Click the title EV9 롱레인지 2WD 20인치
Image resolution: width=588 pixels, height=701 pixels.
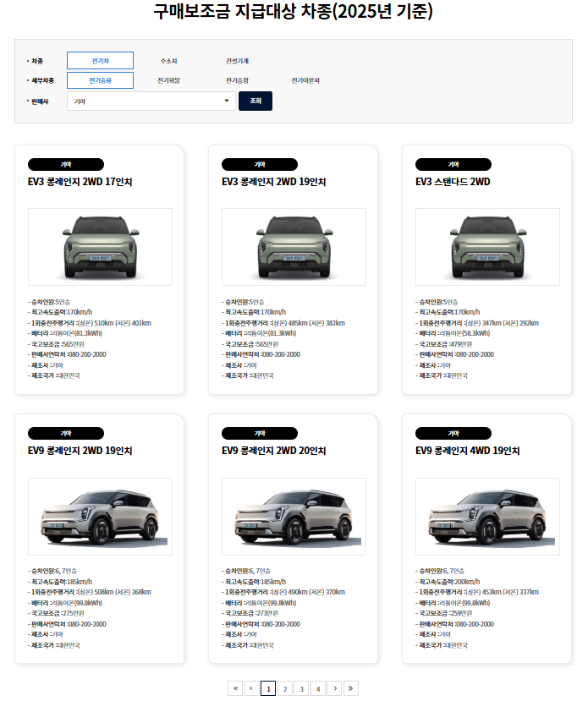point(273,451)
